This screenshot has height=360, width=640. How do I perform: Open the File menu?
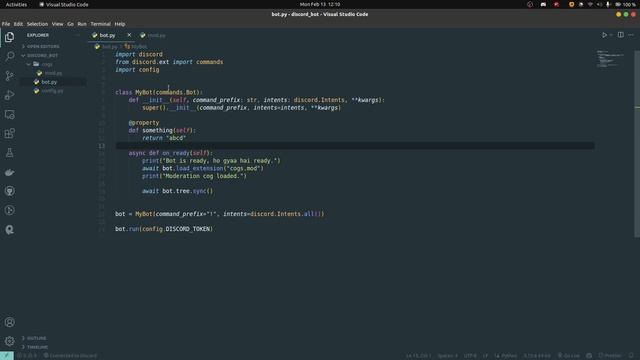click(x=6, y=24)
